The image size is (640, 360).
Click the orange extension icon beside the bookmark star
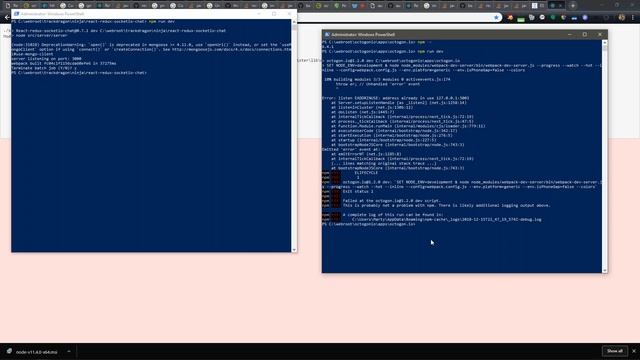[x=510, y=18]
